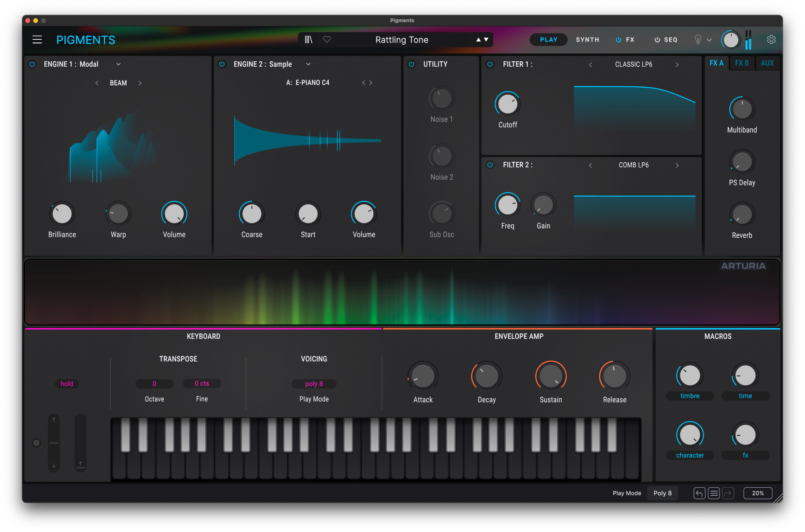Disable Filter 2 with its power button
Viewport: 805px width, 532px height.
coord(490,165)
